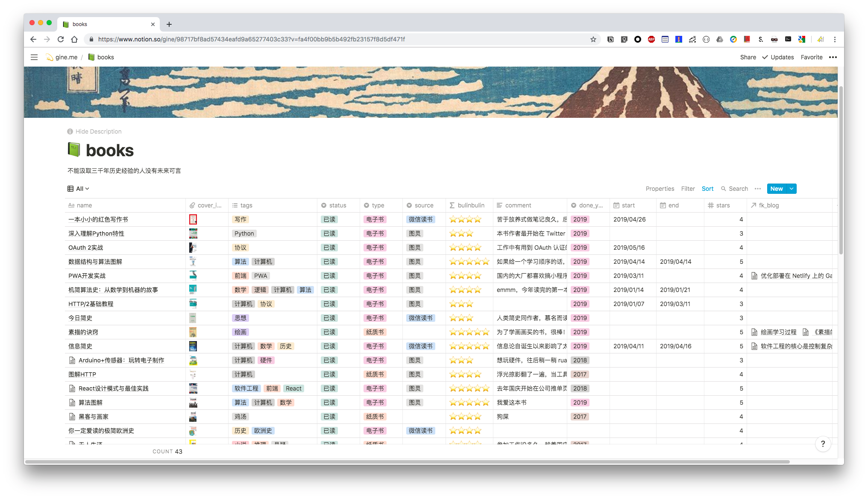Open the OAuth 2实战 row
Image resolution: width=868 pixels, height=499 pixels.
(85, 248)
